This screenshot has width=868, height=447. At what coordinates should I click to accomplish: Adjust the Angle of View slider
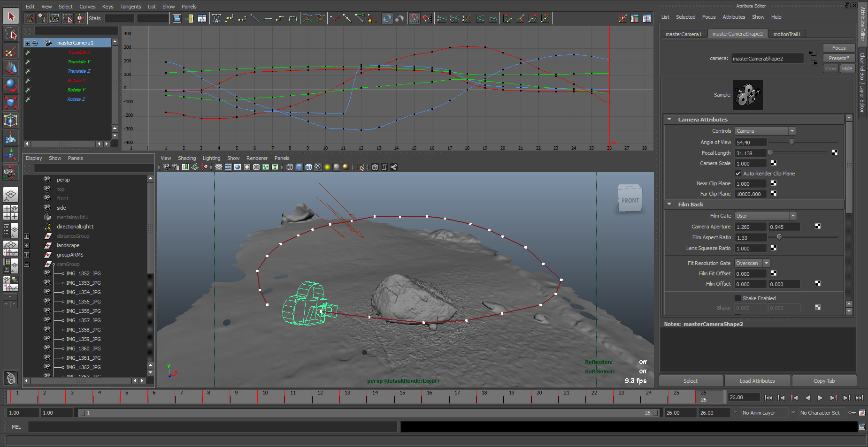pos(791,142)
